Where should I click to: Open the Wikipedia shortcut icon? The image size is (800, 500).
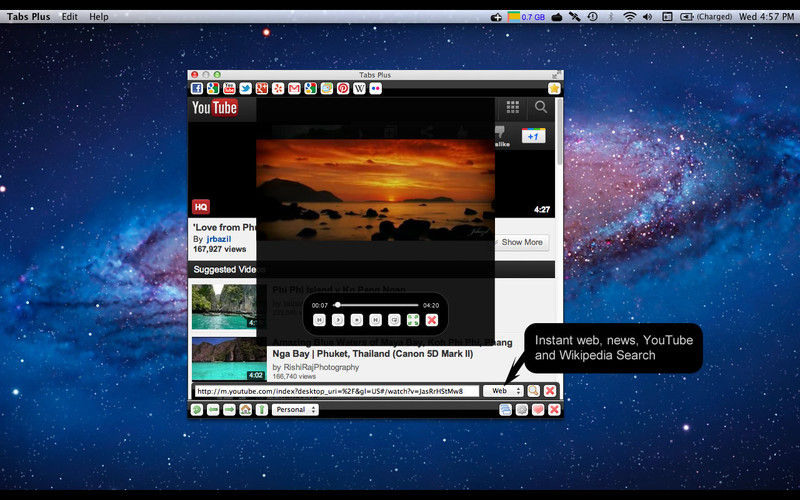pyautogui.click(x=360, y=89)
